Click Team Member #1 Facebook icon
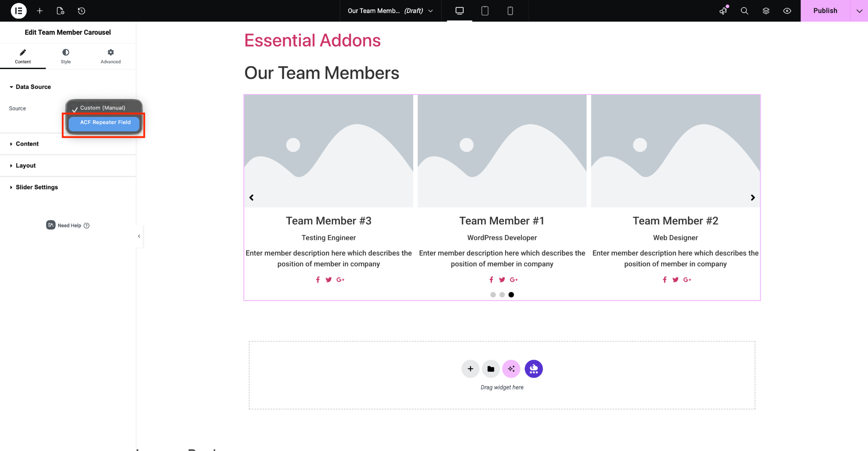Image resolution: width=868 pixels, height=451 pixels. coord(491,279)
